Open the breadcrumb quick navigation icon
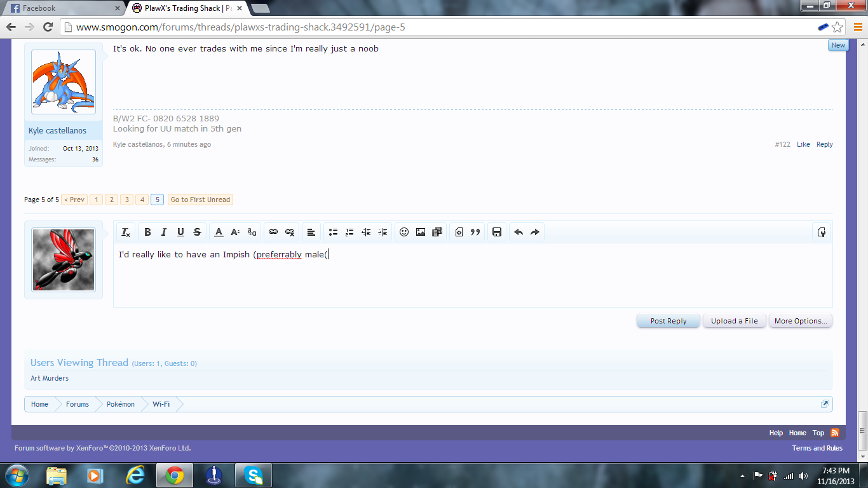Image resolution: width=868 pixels, height=488 pixels. [825, 404]
